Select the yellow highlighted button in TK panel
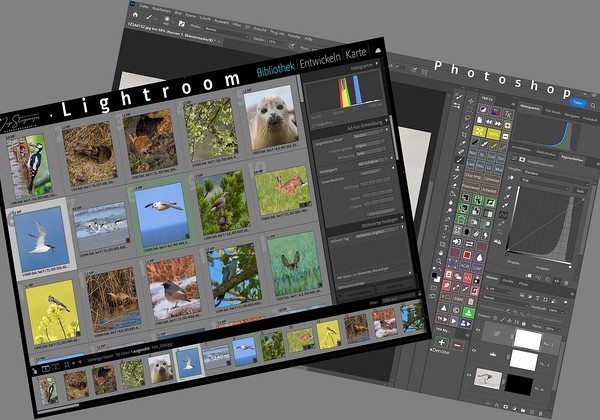This screenshot has height=420, width=600. (x=479, y=132)
